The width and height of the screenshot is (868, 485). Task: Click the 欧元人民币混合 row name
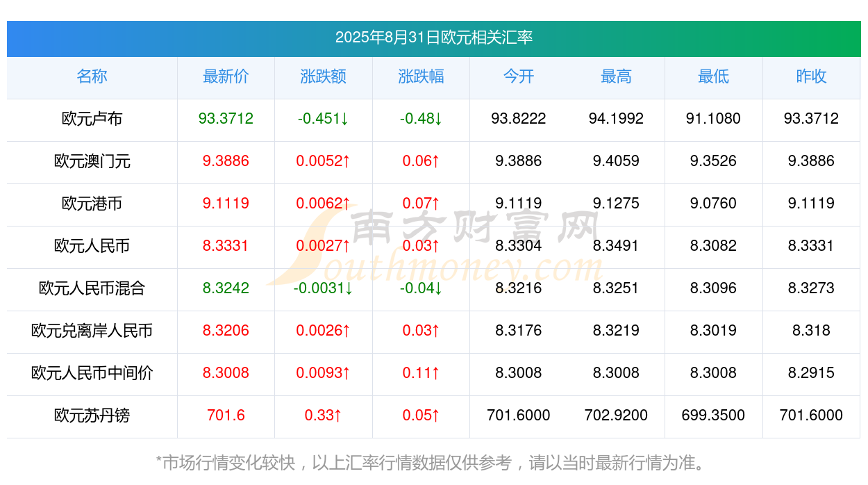pos(92,288)
